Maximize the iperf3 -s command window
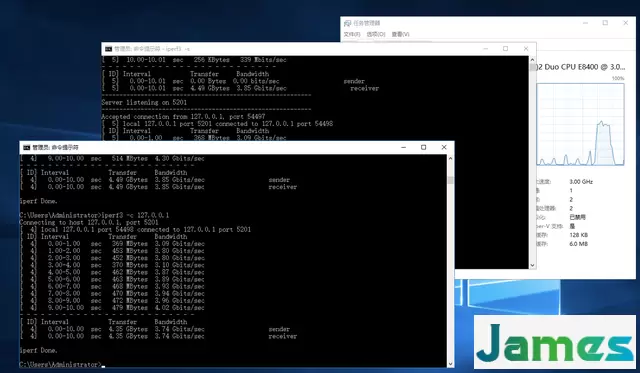Image resolution: width=640 pixels, height=373 pixels. (x=505, y=49)
